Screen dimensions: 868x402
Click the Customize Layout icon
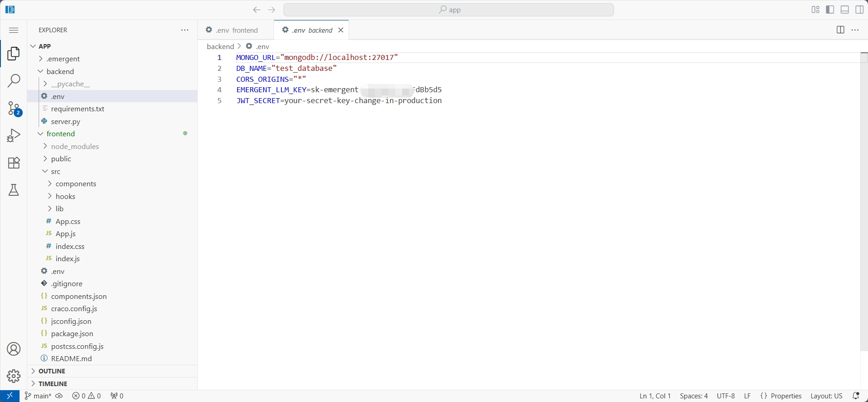(815, 10)
